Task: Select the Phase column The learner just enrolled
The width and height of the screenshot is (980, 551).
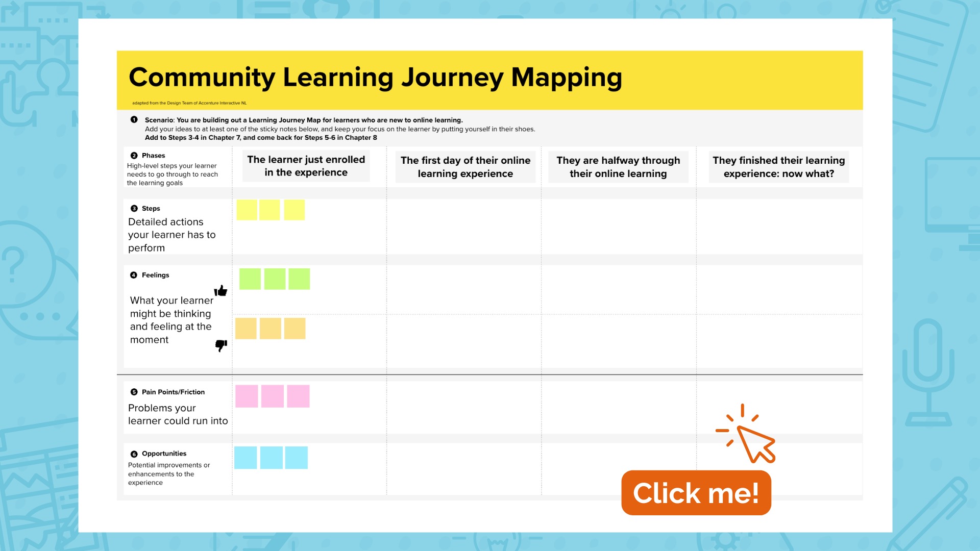Action: point(306,167)
